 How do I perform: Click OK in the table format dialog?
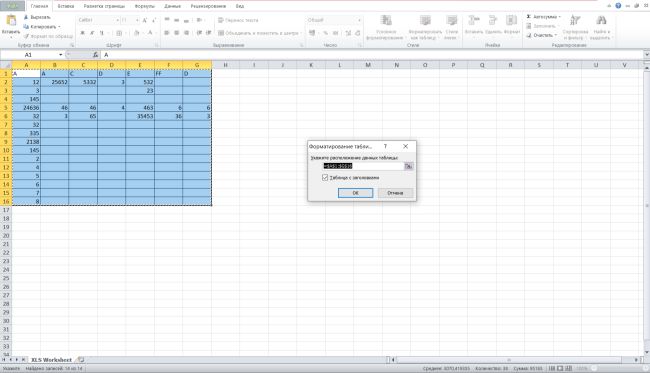tap(355, 193)
